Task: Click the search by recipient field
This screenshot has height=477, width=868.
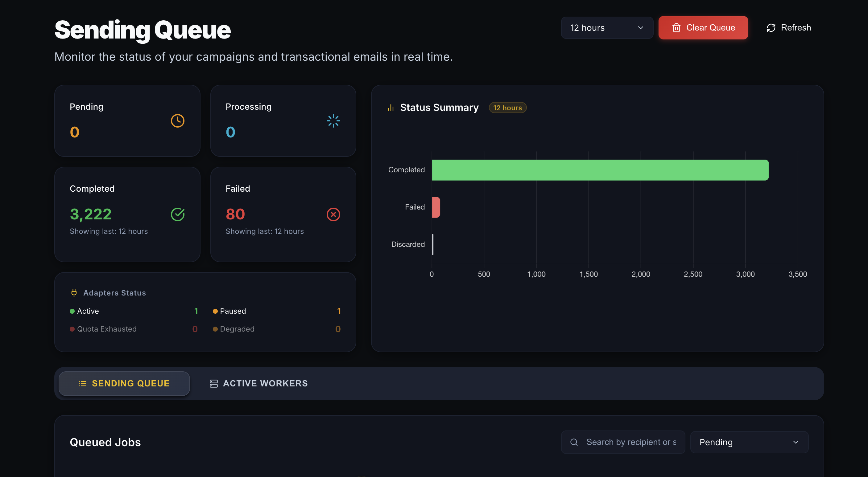Action: pyautogui.click(x=631, y=442)
